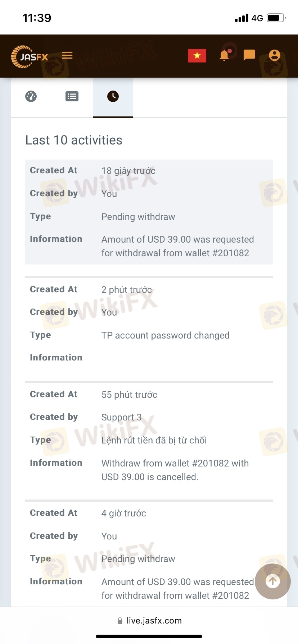The height and width of the screenshot is (644, 298).
Task: Switch to the list view tab
Action: coord(72,96)
